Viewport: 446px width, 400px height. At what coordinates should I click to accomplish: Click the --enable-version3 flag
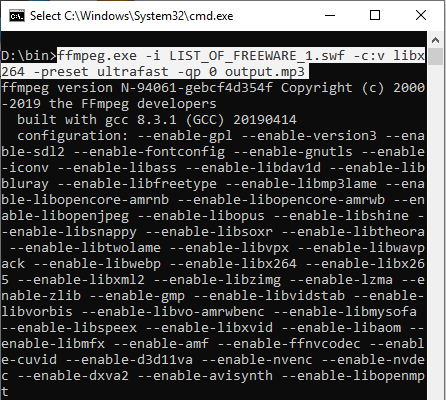[309, 136]
